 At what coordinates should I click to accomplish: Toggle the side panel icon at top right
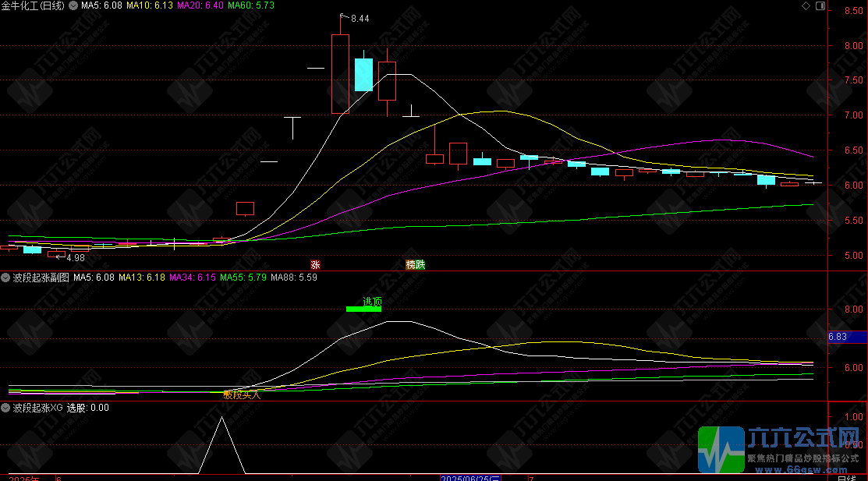(x=820, y=5)
